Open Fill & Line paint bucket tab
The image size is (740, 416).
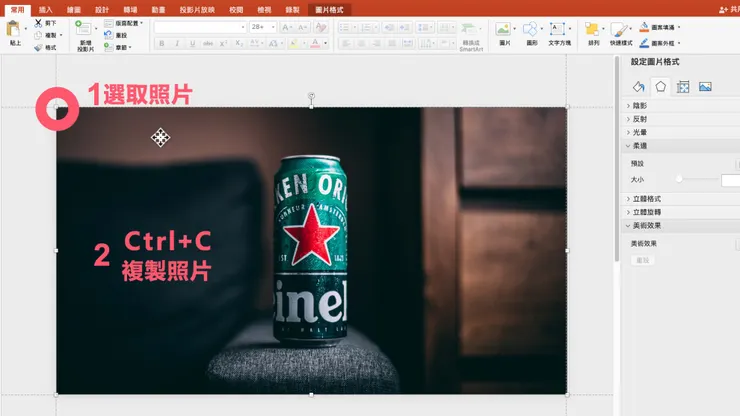pyautogui.click(x=639, y=86)
